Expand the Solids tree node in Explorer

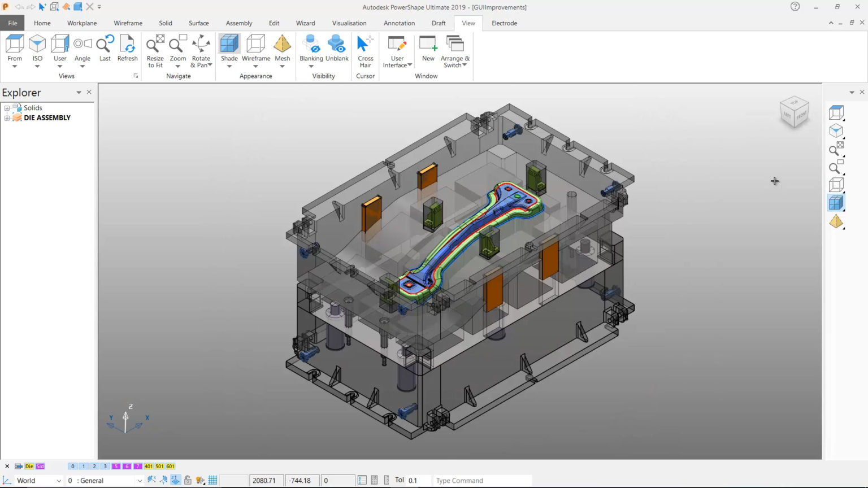point(6,107)
